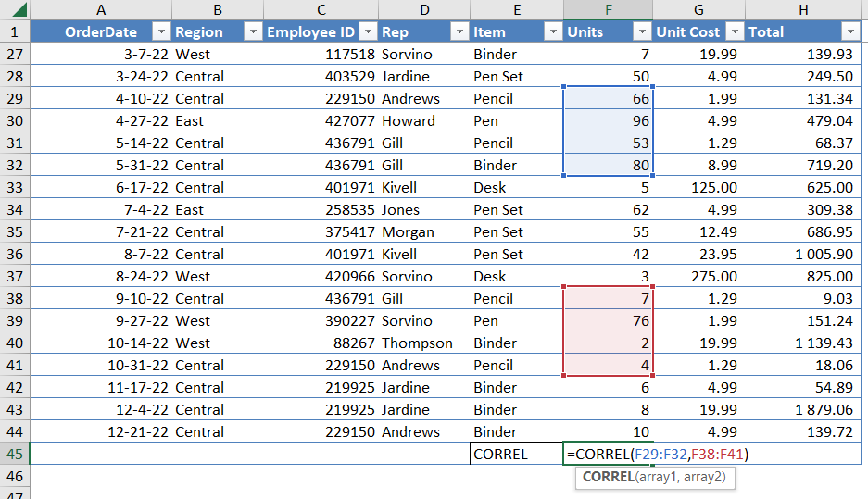Click the formula cell with =CORREL
The image size is (868, 499).
point(608,454)
